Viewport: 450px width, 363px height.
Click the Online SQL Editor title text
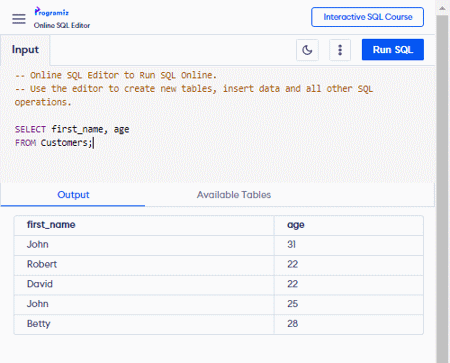coord(62,25)
